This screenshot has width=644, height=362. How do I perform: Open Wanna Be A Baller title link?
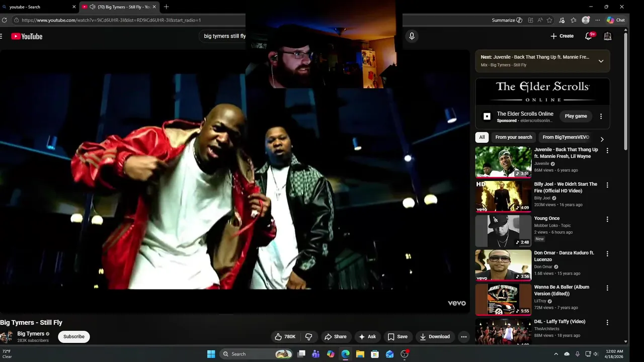click(x=561, y=291)
